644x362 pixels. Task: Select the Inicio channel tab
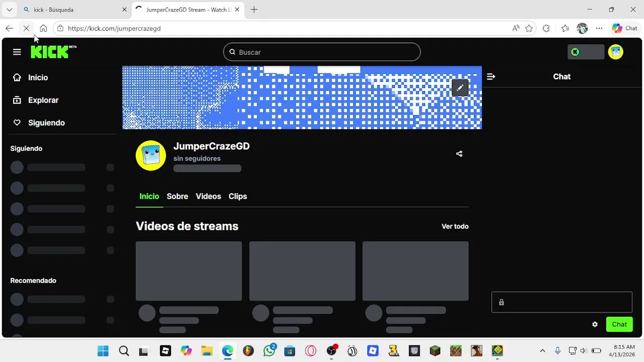pyautogui.click(x=149, y=196)
